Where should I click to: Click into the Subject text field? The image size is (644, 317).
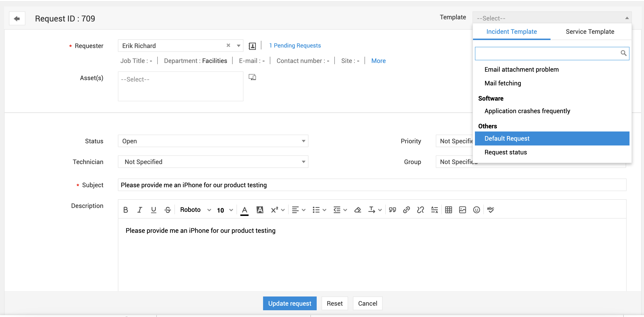coord(372,185)
